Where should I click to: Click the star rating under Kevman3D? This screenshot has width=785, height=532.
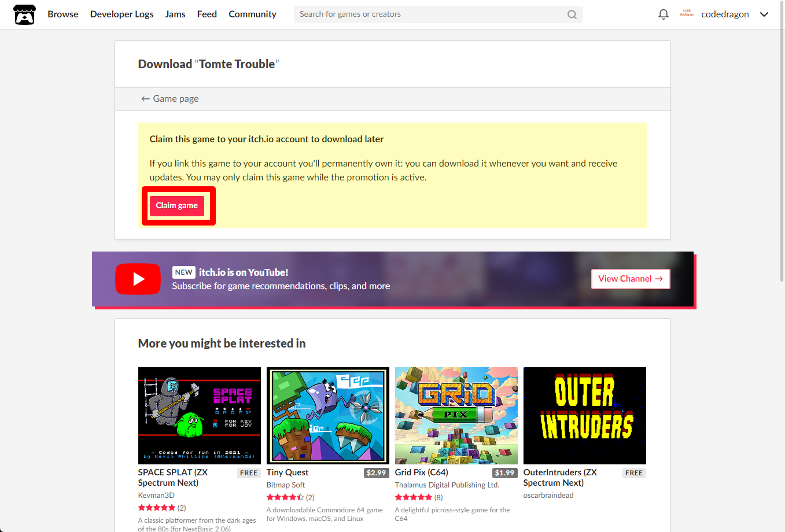(157, 508)
